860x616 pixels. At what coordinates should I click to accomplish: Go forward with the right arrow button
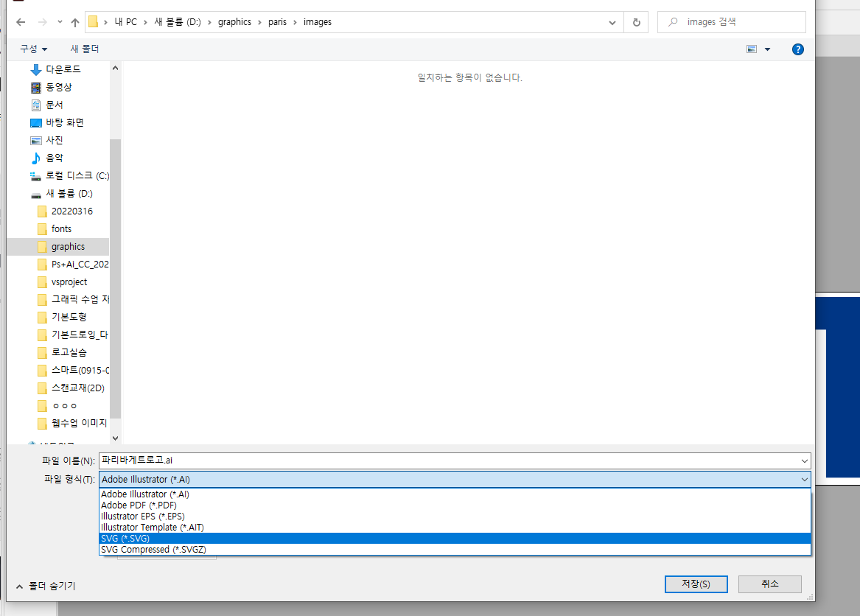point(42,22)
